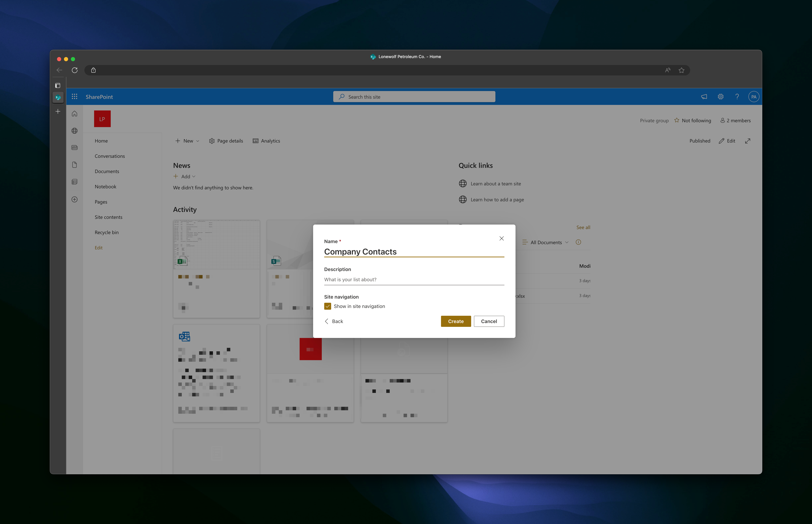The height and width of the screenshot is (524, 812).
Task: Open Conversations in site navigation
Action: tap(110, 156)
